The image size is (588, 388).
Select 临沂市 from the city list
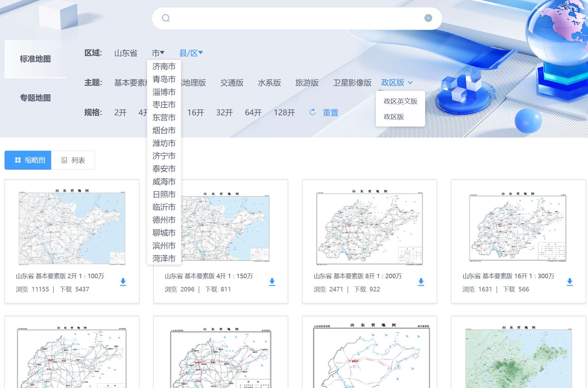[164, 207]
